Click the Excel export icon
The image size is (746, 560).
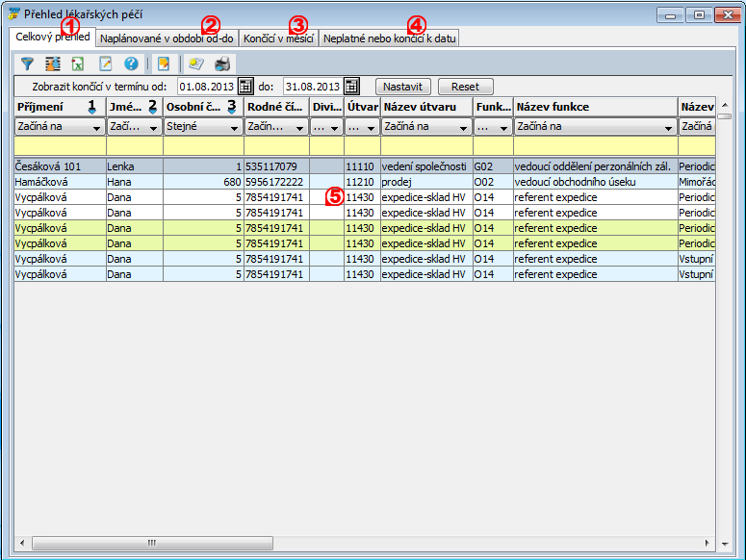click(x=78, y=64)
